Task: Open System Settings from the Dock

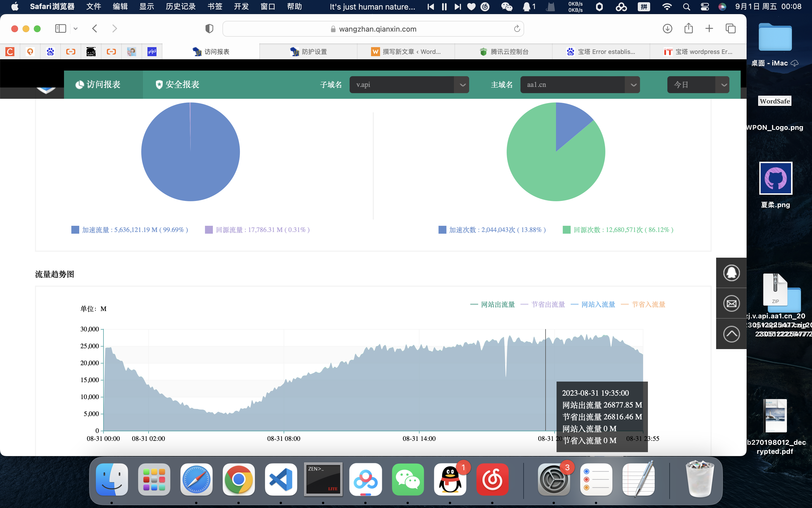Action: point(554,479)
